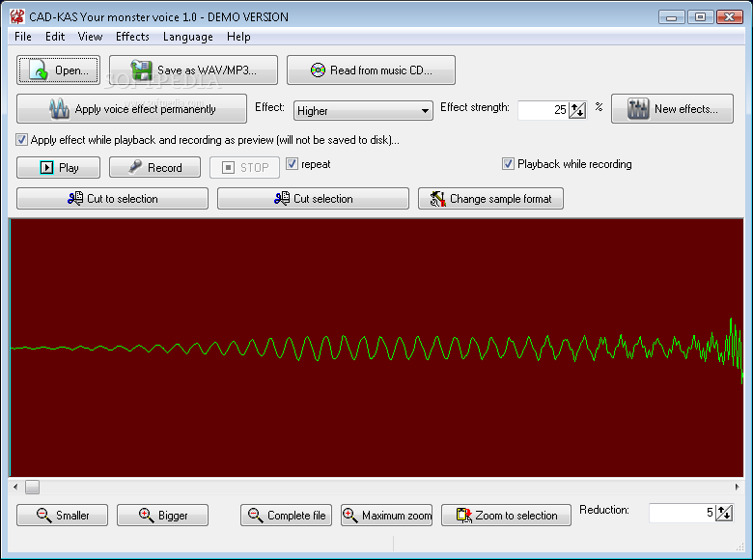Minimize the monster voice window
Screen dimensions: 753x560
671,17
